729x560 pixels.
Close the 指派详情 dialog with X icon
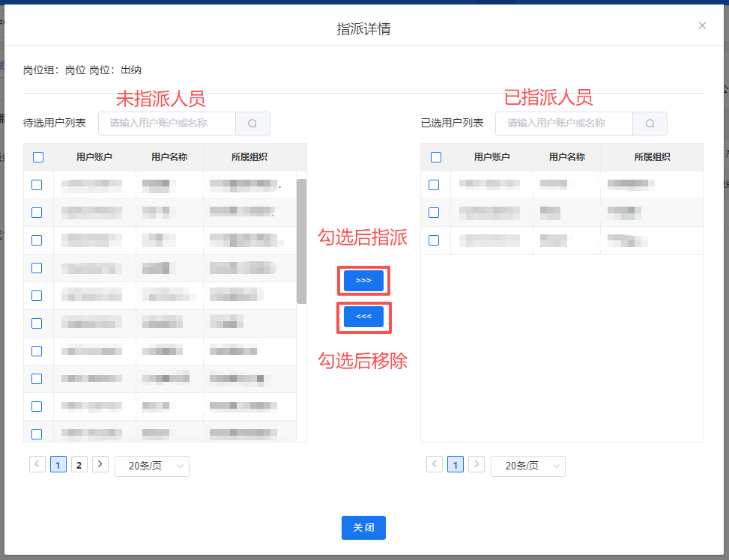pos(702,25)
